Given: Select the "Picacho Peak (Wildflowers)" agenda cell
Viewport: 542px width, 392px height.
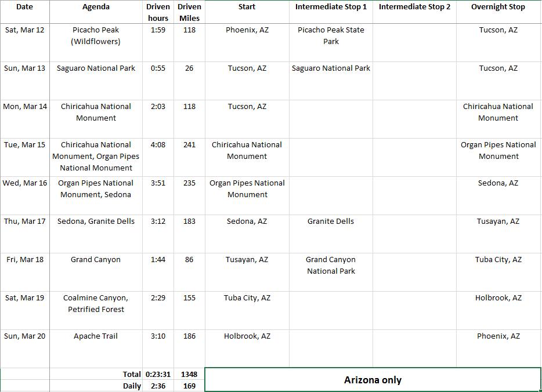Looking at the screenshot, I should tap(96, 36).
